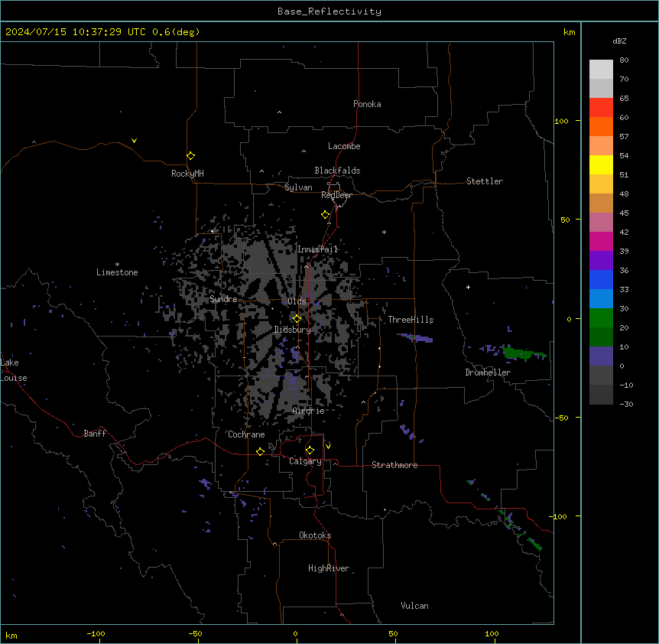The width and height of the screenshot is (659, 644).
Task: Click the yellow diamond marker below Cochrane
Action: [x=260, y=451]
